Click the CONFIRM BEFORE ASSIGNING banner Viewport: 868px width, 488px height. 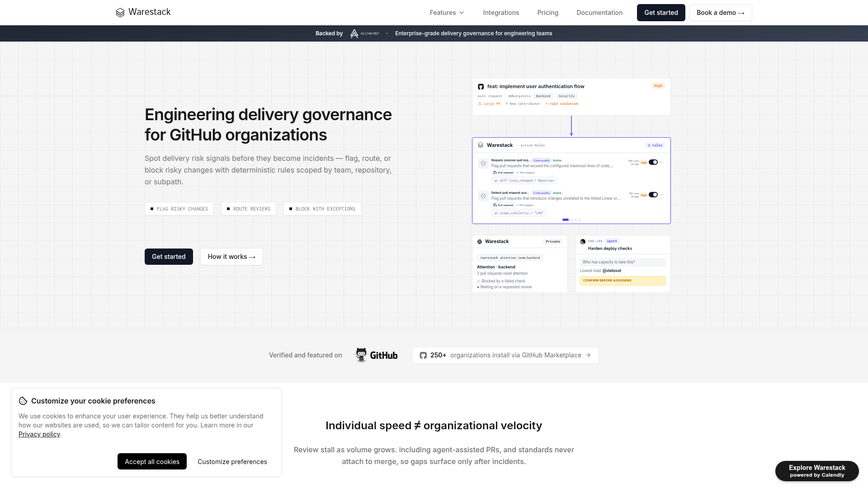(x=623, y=281)
